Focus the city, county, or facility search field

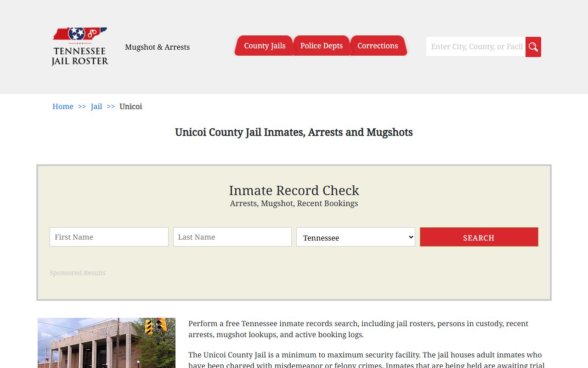coord(476,46)
